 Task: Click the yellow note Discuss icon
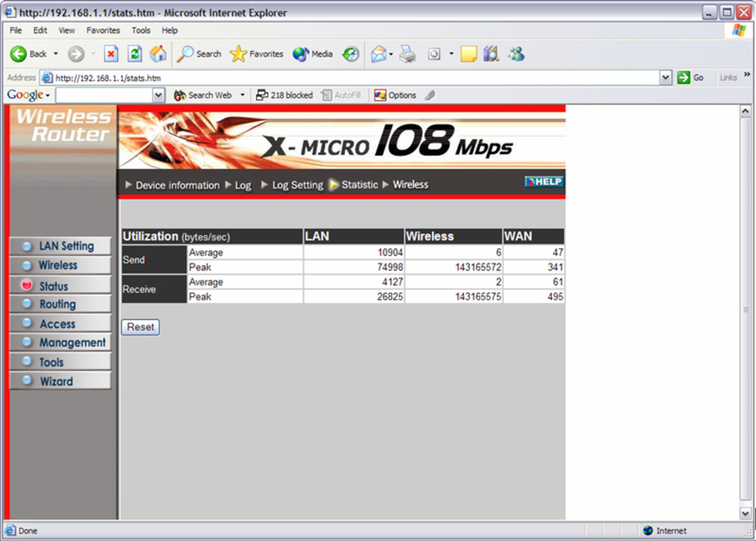(x=468, y=54)
